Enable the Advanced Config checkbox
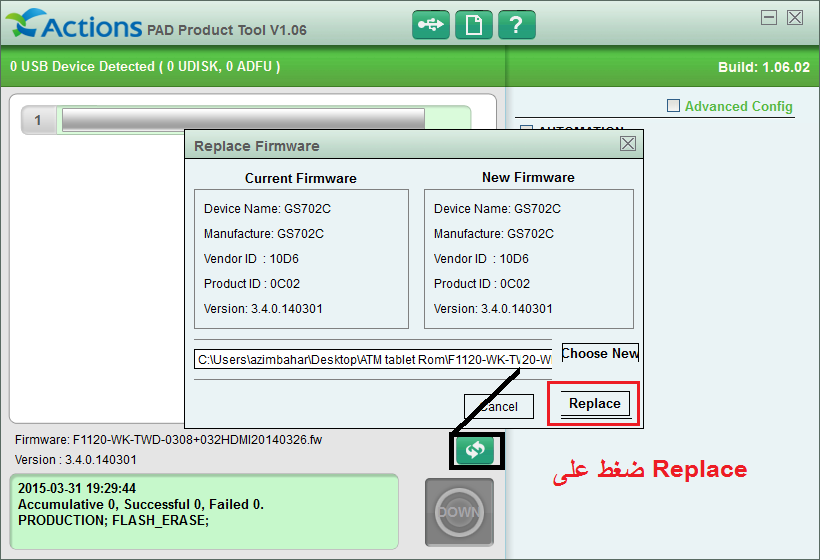Image resolution: width=820 pixels, height=560 pixels. click(674, 106)
